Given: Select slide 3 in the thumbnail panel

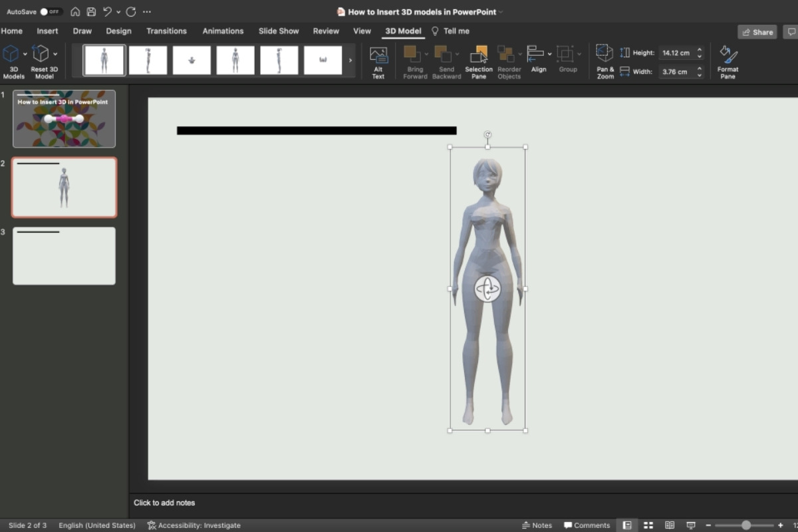Looking at the screenshot, I should pyautogui.click(x=64, y=255).
